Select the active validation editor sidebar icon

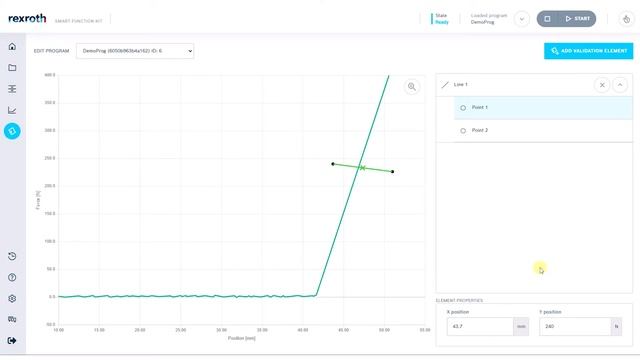[12, 131]
